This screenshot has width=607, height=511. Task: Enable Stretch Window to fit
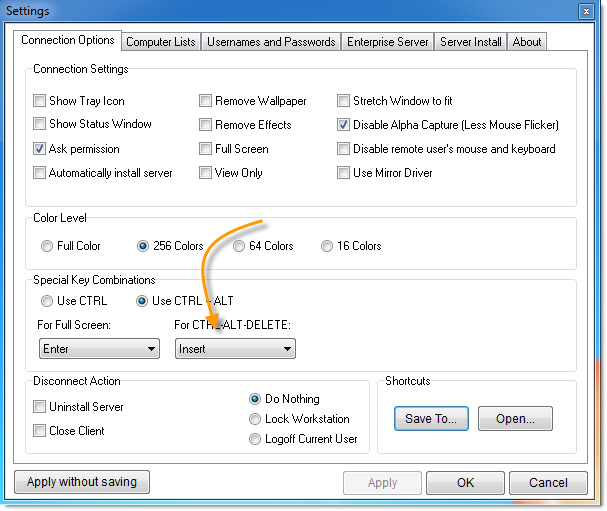[x=343, y=101]
